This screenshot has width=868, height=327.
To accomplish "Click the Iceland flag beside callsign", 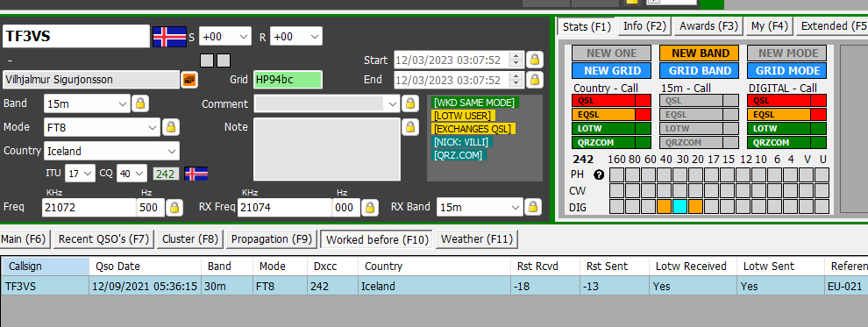I will (169, 37).
